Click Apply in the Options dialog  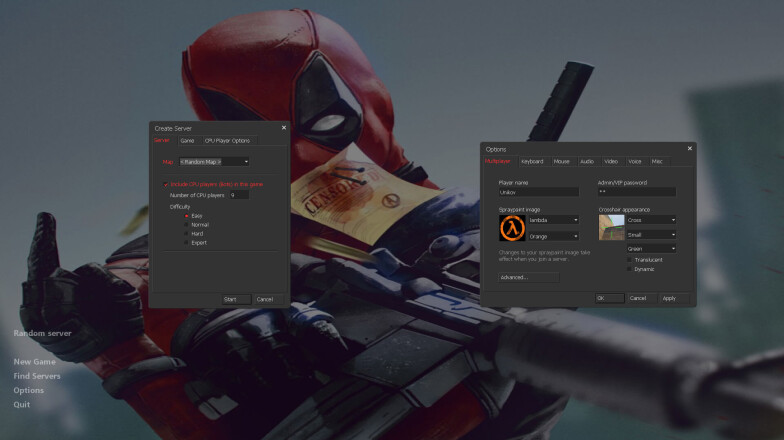pos(674,298)
